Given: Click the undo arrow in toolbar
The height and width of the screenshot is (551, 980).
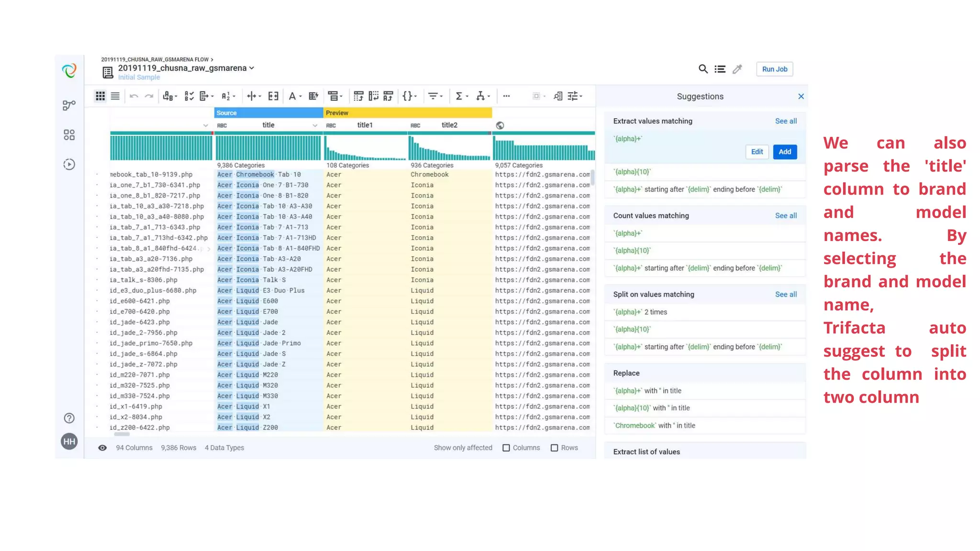Looking at the screenshot, I should [x=134, y=96].
